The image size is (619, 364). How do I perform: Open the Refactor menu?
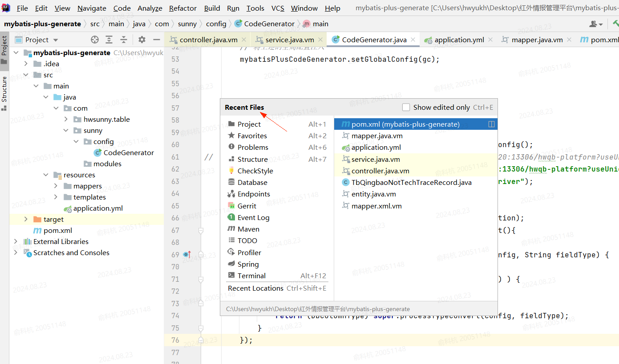click(182, 8)
